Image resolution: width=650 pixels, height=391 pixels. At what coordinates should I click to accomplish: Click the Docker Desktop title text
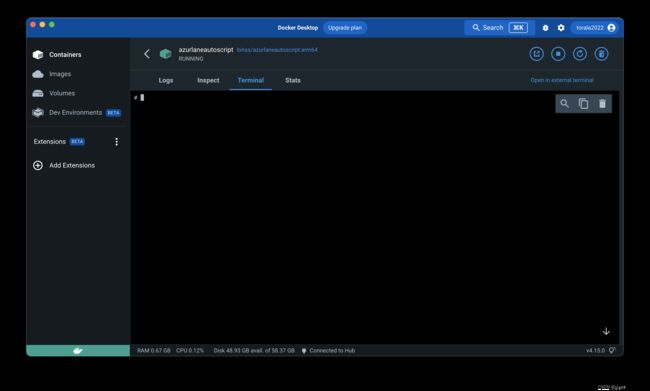[298, 28]
